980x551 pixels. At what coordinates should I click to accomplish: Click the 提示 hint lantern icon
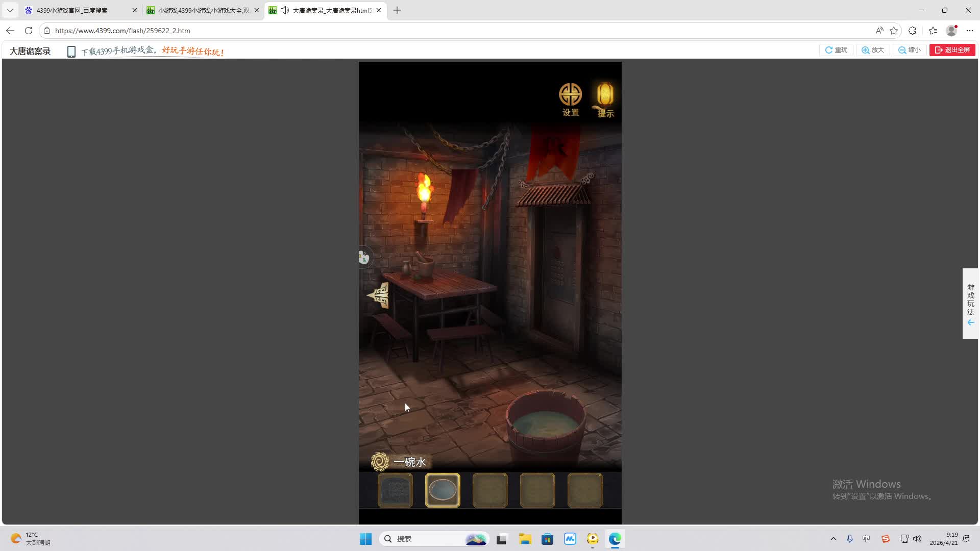[x=605, y=100]
